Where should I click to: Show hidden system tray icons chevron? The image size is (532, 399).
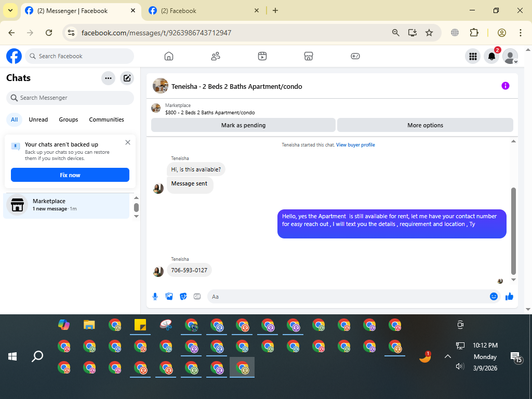(447, 356)
